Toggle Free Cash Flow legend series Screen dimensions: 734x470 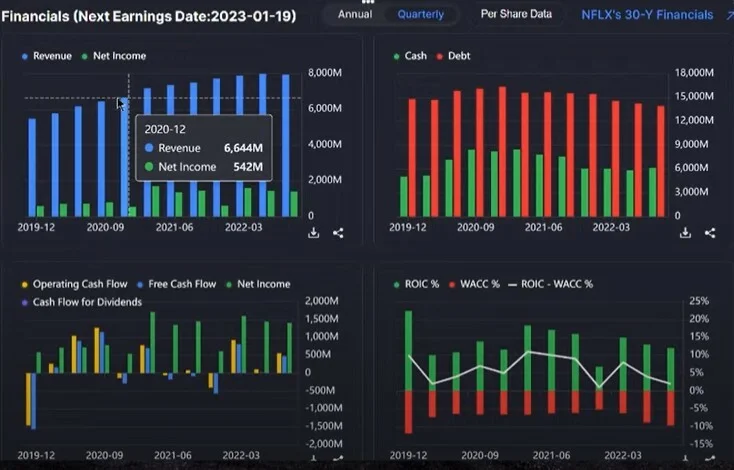click(x=176, y=284)
